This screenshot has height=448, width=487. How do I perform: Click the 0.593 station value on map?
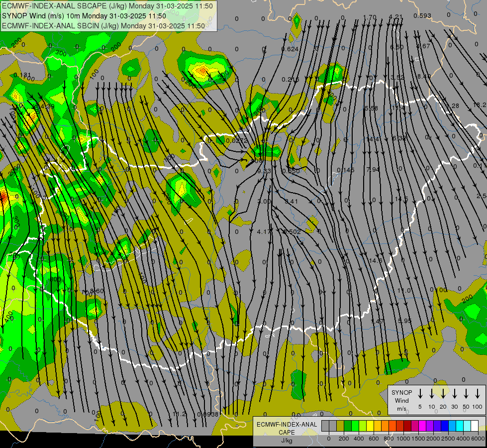(x=422, y=15)
